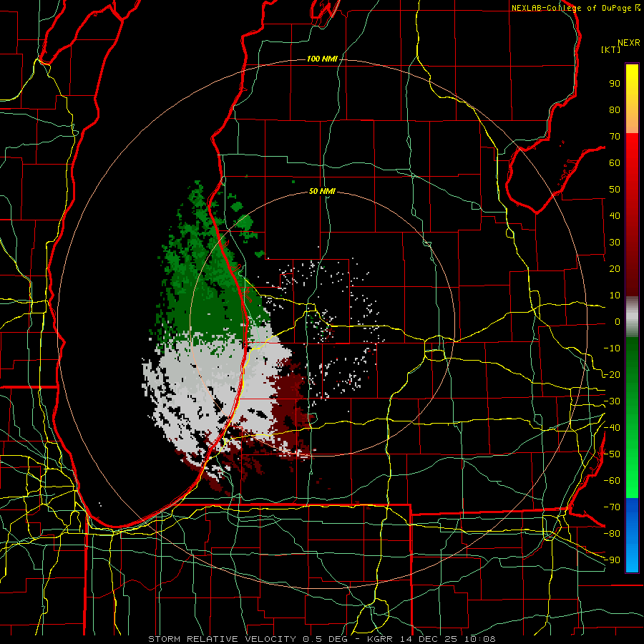Click the 20 value on velocity scale

pyautogui.click(x=615, y=268)
